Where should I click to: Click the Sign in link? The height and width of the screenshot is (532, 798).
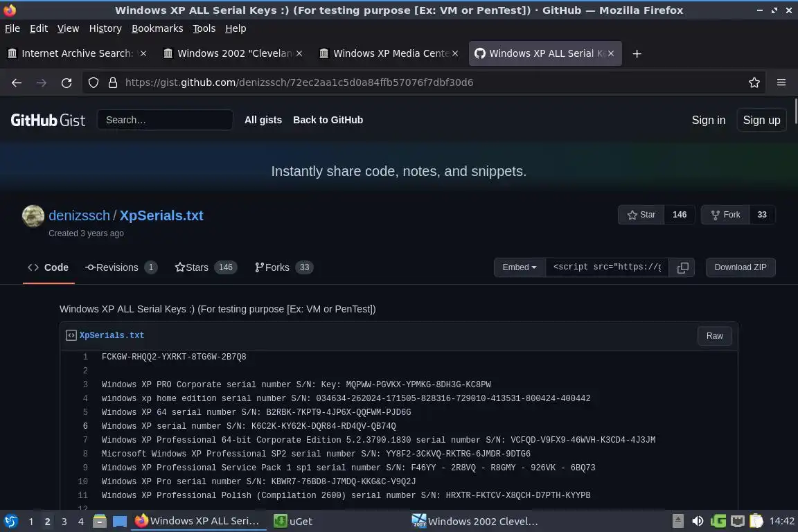coord(709,120)
